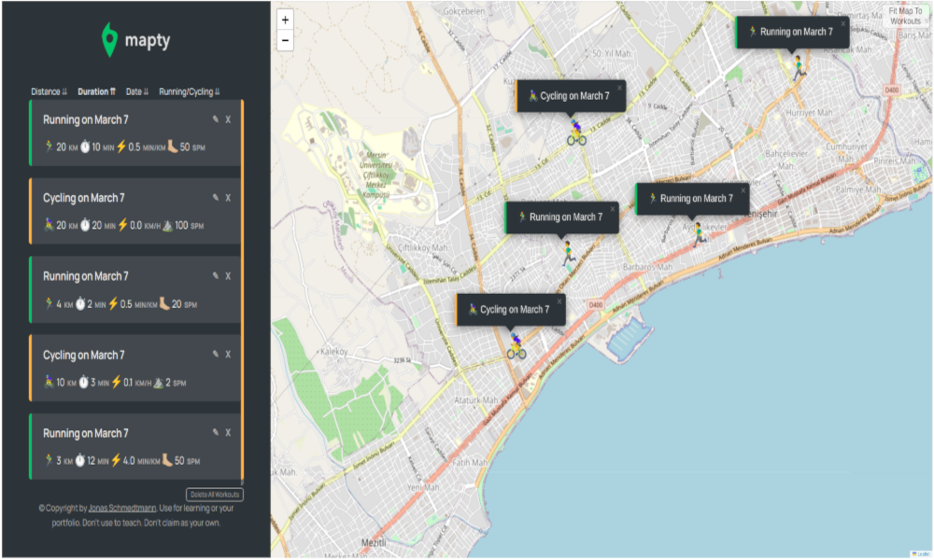Close the top-right Running on March 7 popup

coord(843,23)
